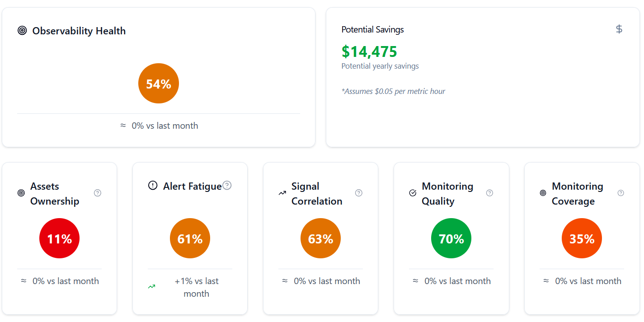
Task: Select the green 70% Monitoring Quality circle
Action: pos(451,238)
